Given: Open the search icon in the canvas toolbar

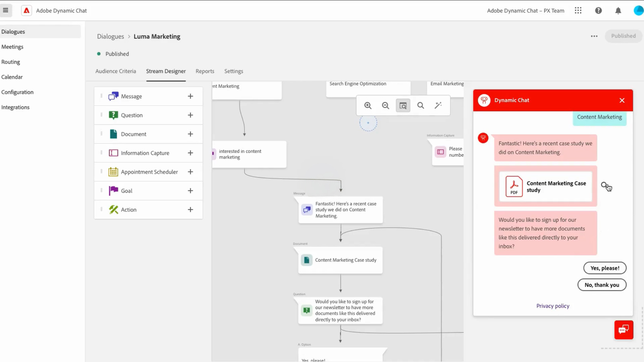Looking at the screenshot, I should (x=421, y=105).
